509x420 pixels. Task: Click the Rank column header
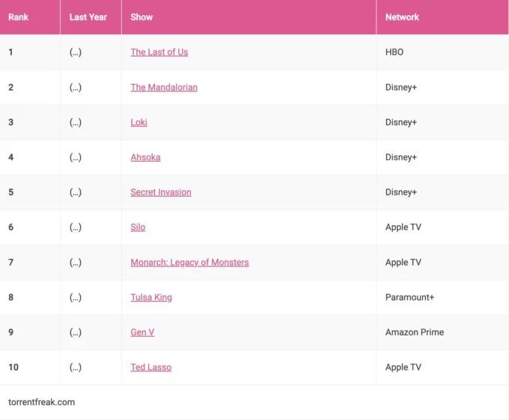18,17
